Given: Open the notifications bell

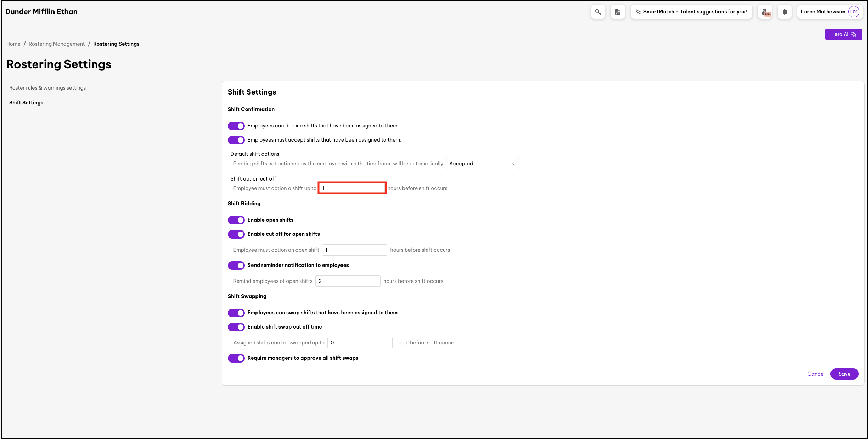Looking at the screenshot, I should [784, 12].
